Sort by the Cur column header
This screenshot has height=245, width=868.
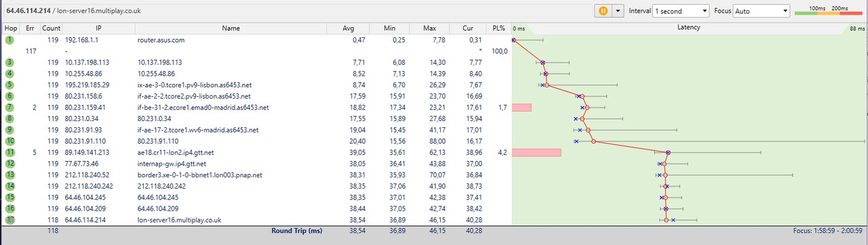(x=468, y=28)
